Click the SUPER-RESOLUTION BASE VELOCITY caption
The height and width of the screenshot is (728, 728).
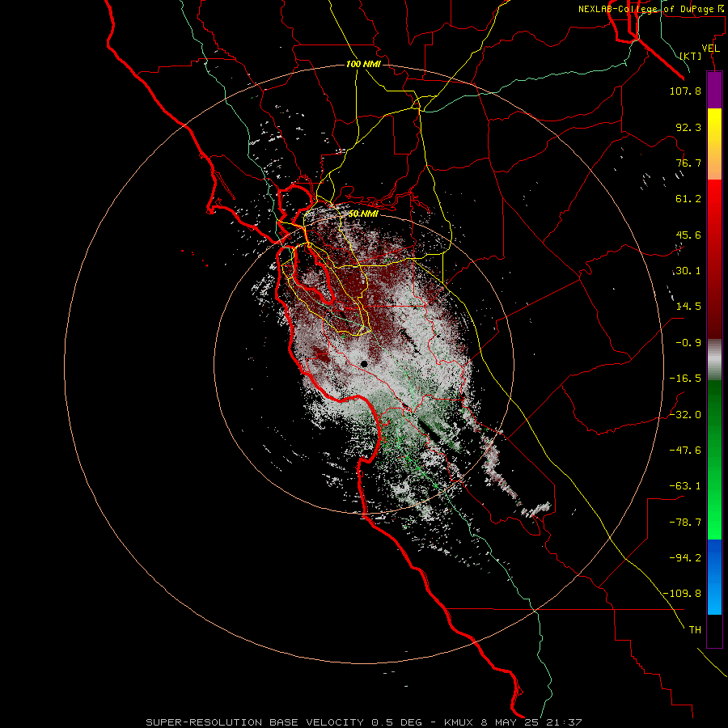pyautogui.click(x=256, y=722)
